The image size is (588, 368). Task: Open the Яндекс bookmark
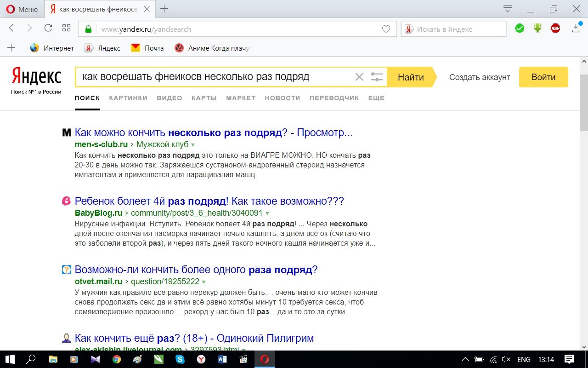[102, 48]
